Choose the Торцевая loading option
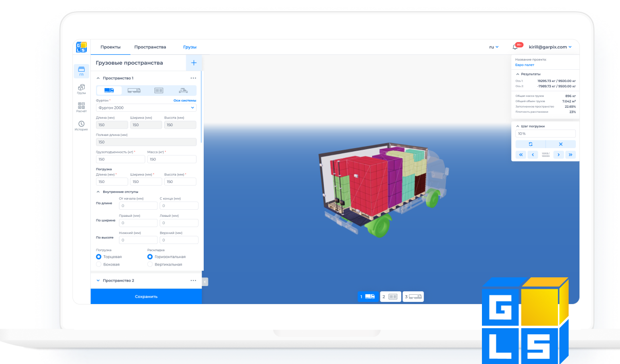 coord(99,256)
